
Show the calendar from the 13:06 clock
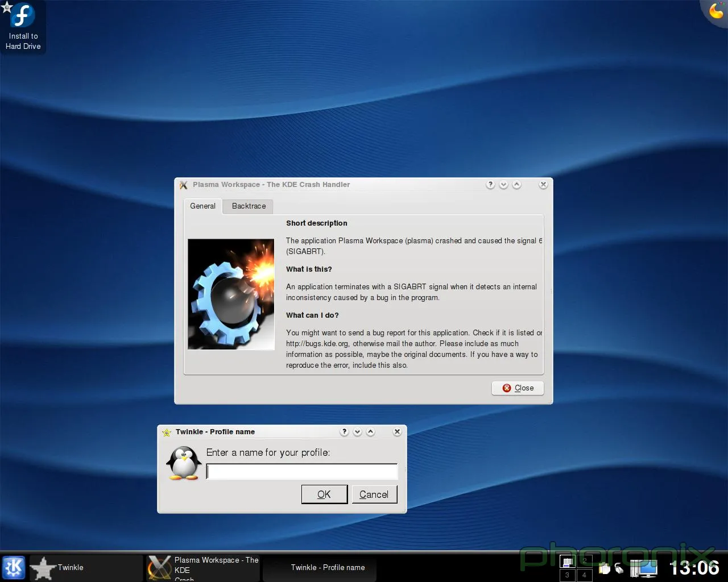coord(694,567)
